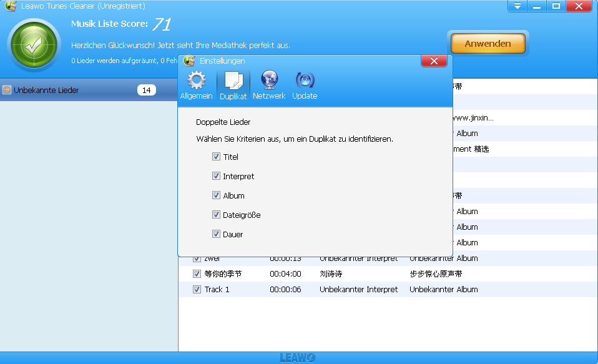This screenshot has width=598, height=364.
Task: Click the 00:04:00 duration cell
Action: tap(285, 274)
